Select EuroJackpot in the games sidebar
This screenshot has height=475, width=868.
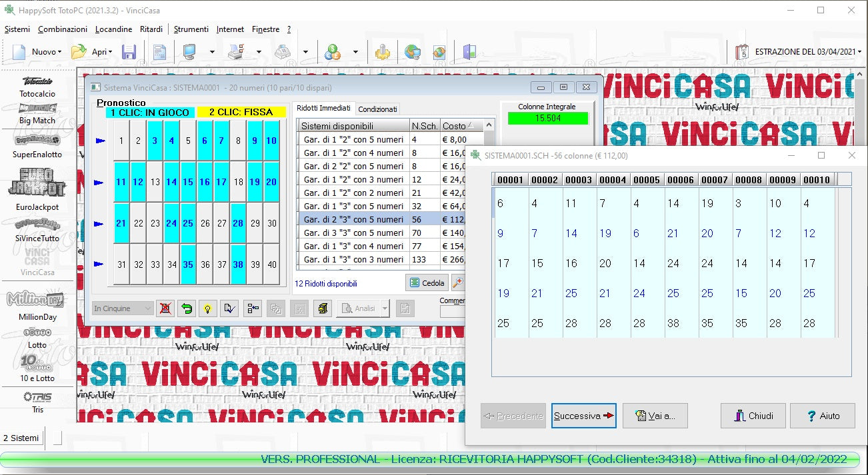[x=37, y=189]
